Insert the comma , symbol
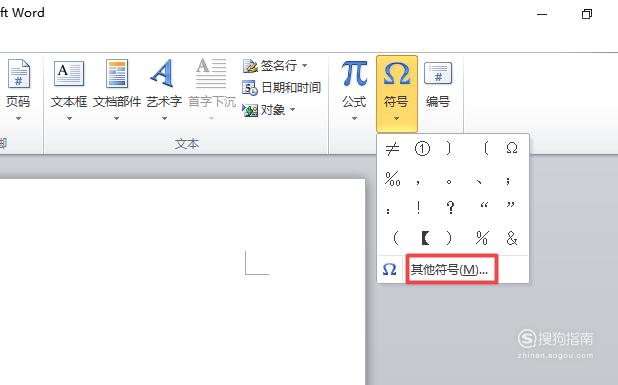The width and height of the screenshot is (618, 385). pos(417,181)
